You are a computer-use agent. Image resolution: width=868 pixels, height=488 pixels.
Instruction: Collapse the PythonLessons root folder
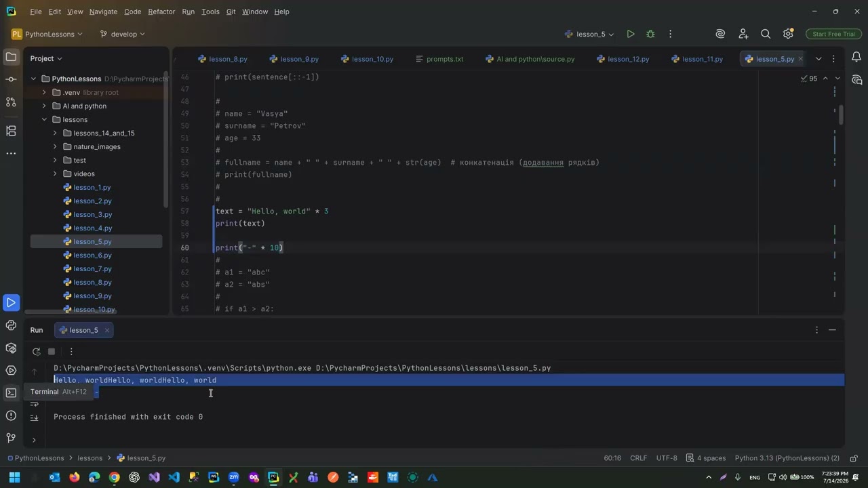33,79
